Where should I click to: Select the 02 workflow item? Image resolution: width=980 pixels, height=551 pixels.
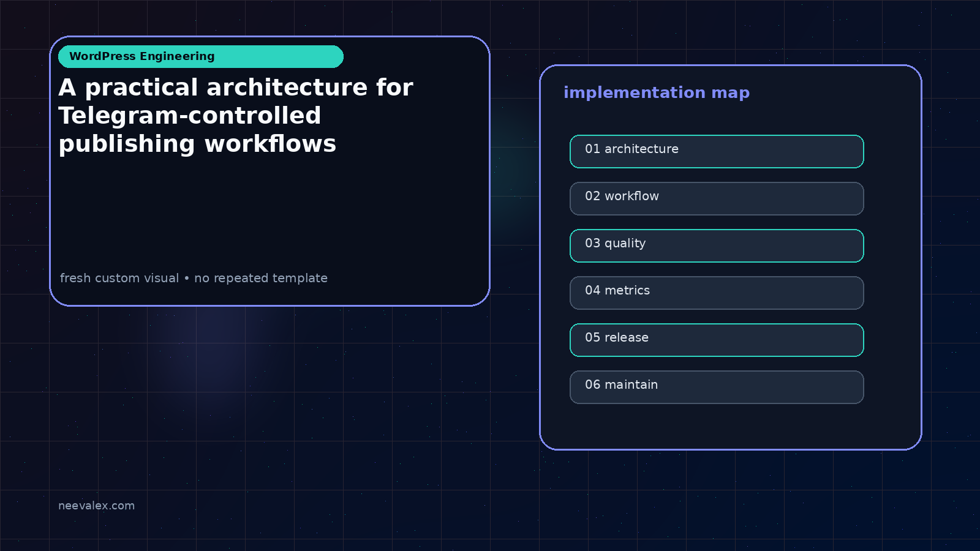coord(717,198)
